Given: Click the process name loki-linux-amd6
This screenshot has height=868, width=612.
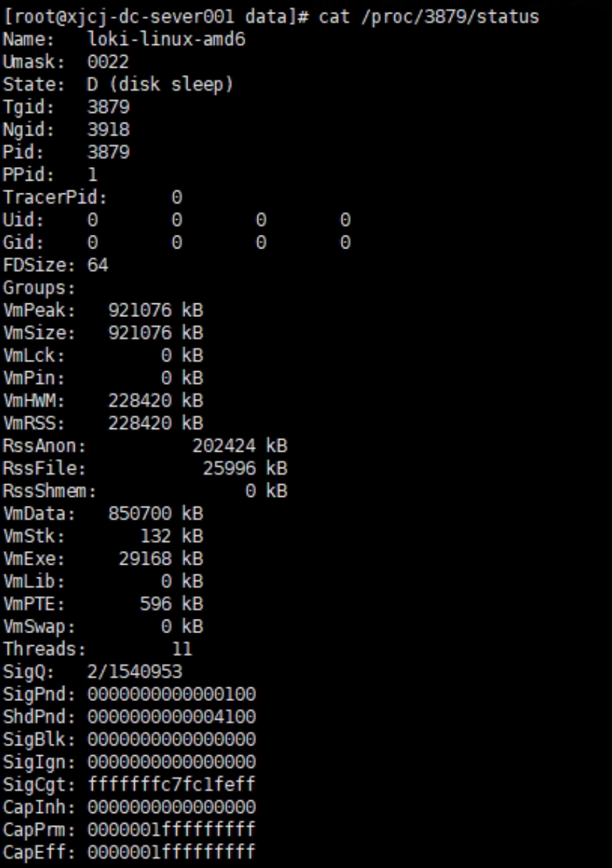Looking at the screenshot, I should (x=166, y=39).
